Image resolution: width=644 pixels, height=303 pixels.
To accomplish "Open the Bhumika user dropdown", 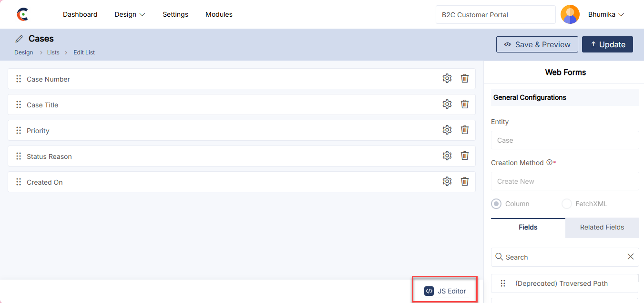I will (x=606, y=14).
